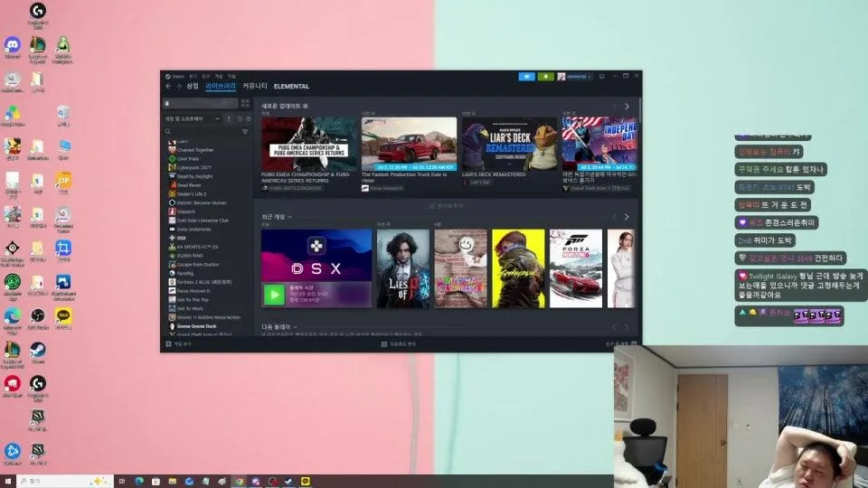Click the KakaoTalk icon on taskbar
The height and width of the screenshot is (488, 868).
[x=306, y=482]
